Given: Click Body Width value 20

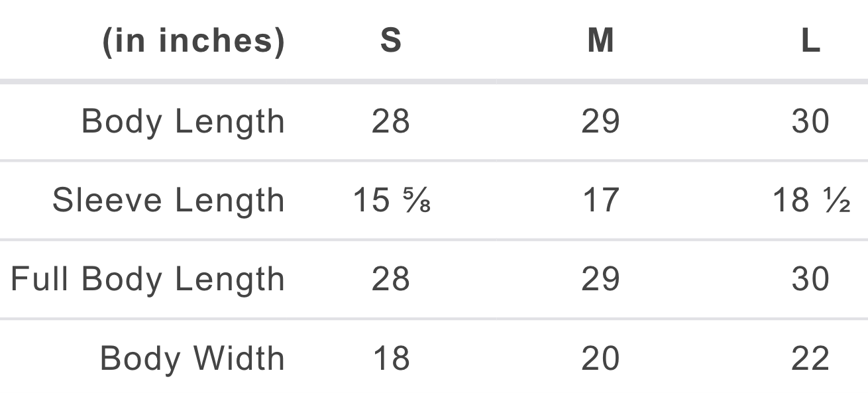Looking at the screenshot, I should (600, 359).
